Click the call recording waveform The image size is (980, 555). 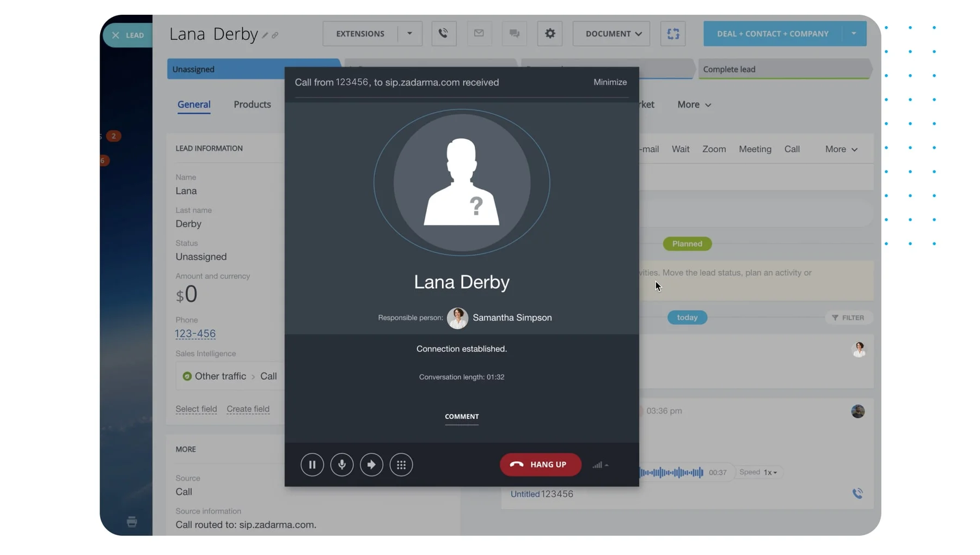pyautogui.click(x=672, y=472)
